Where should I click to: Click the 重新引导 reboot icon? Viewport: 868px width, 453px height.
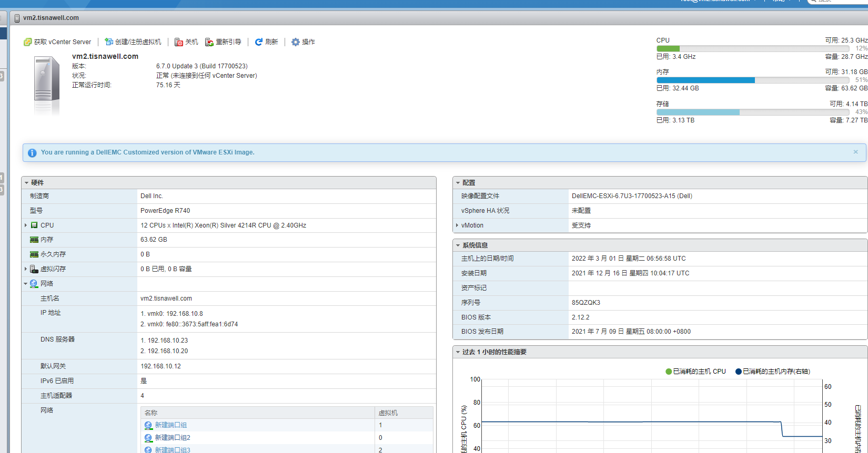[209, 42]
